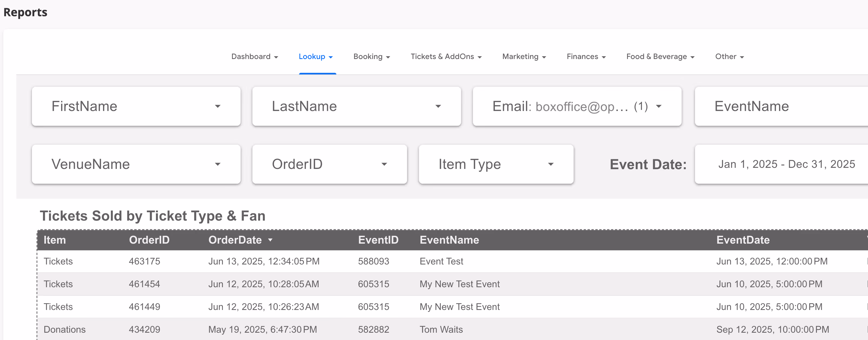Open Food & Beverage menu
Viewport: 868px width, 340px height.
point(660,57)
